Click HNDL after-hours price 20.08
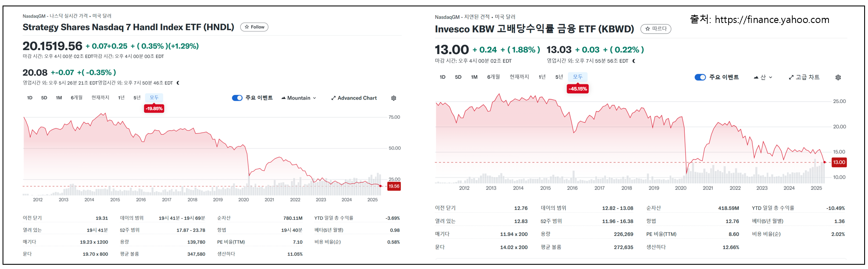The width and height of the screenshot is (868, 269). click(35, 73)
